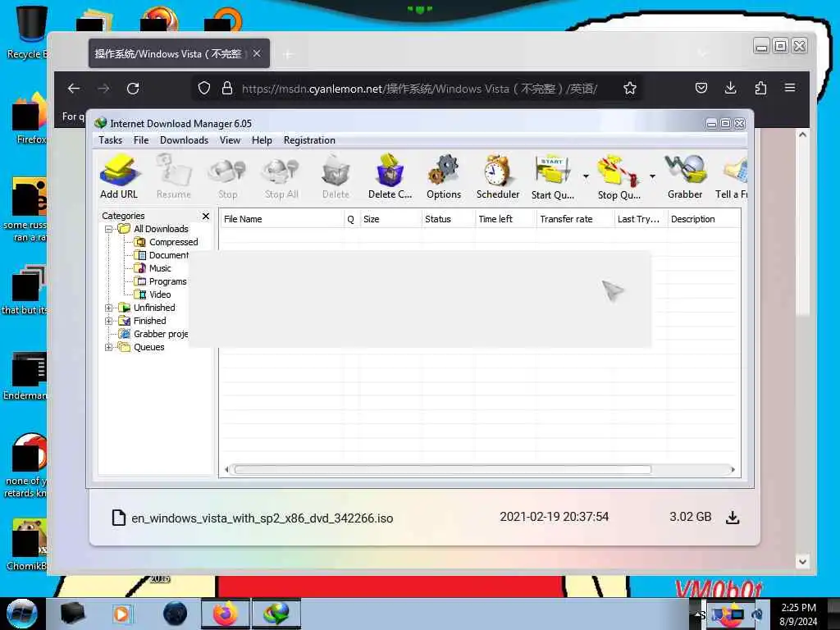Select the Compressed category
The image size is (840, 630).
(173, 242)
